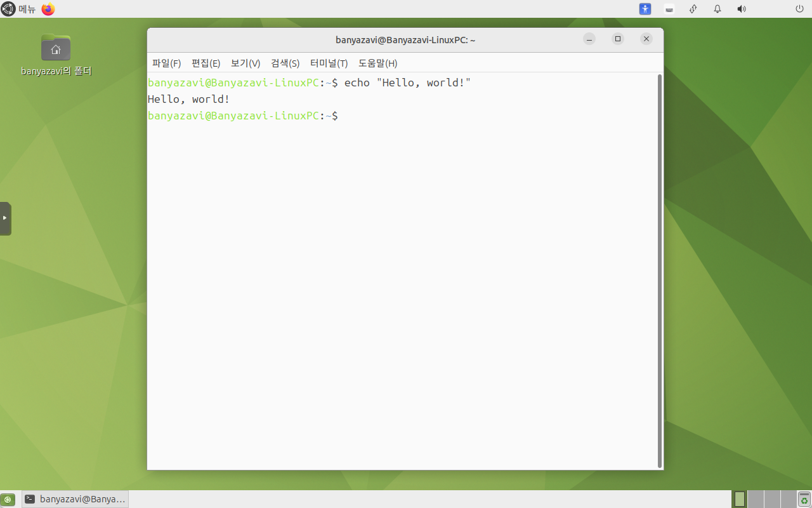Image resolution: width=812 pixels, height=508 pixels.
Task: Open the 편집(E) menu
Action: [206, 63]
